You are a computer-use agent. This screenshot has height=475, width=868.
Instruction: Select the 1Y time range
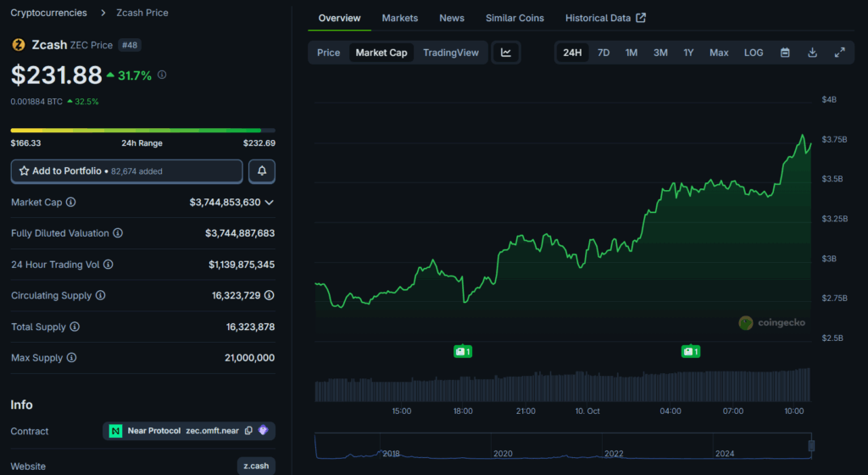(688, 53)
